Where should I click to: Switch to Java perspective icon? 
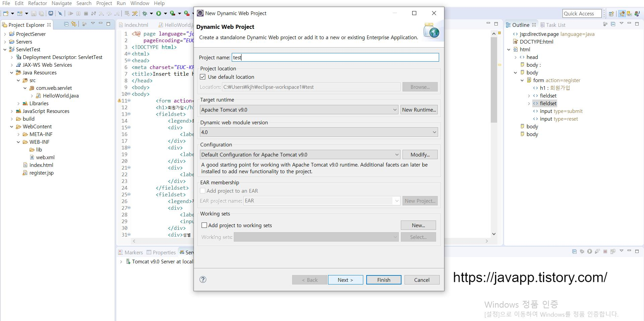point(637,14)
